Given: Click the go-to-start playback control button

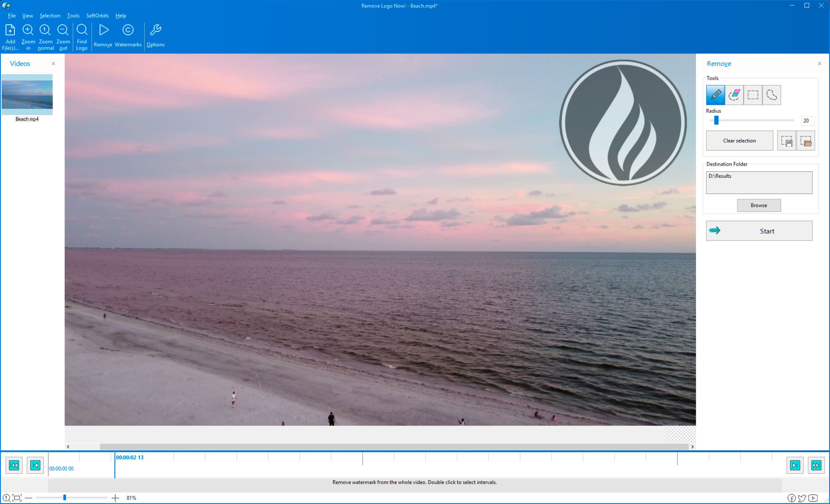Looking at the screenshot, I should point(14,465).
